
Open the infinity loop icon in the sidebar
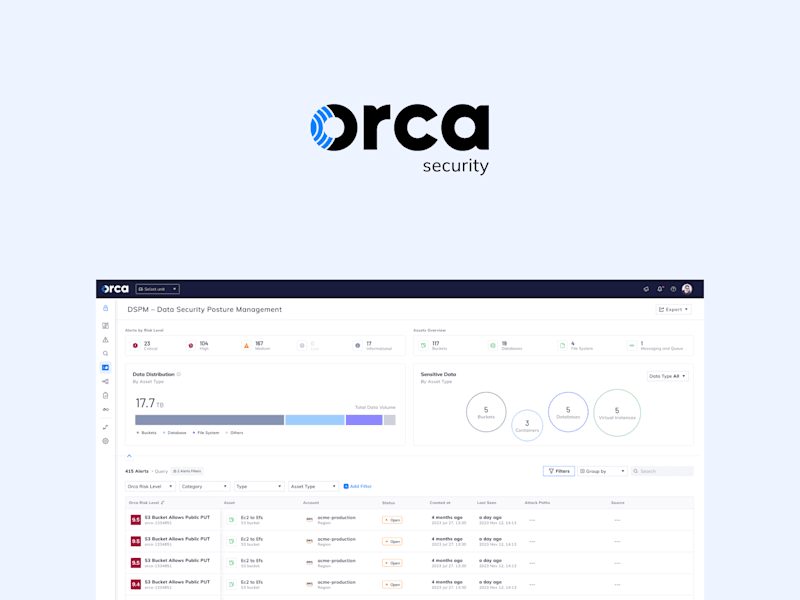pyautogui.click(x=106, y=409)
